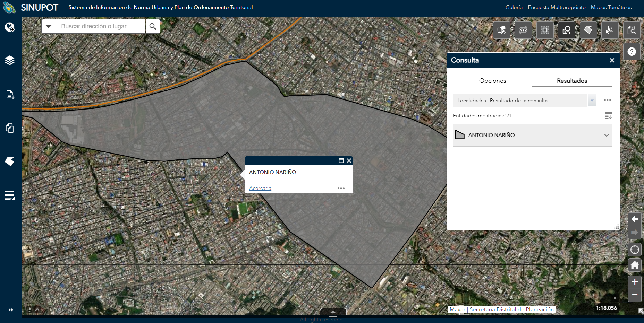Screen dimensions: 644x323
Task: Open the search source dropdown arrow
Action: tap(49, 26)
